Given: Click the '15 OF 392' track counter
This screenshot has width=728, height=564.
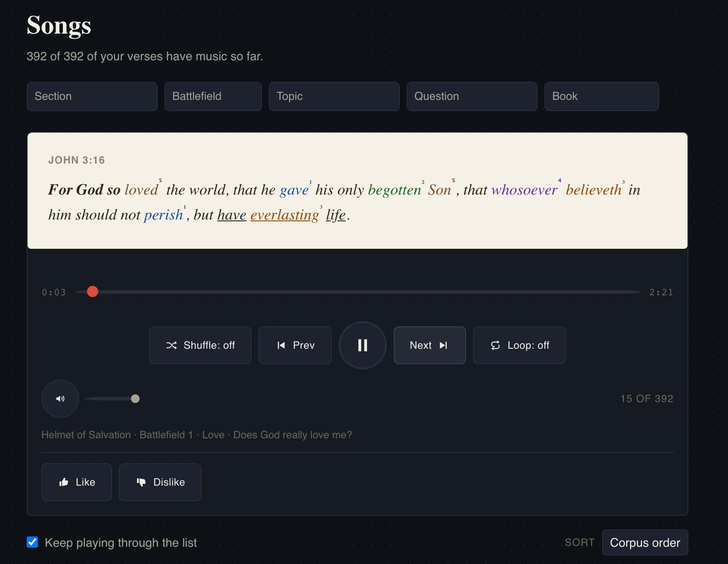Looking at the screenshot, I should pos(647,399).
